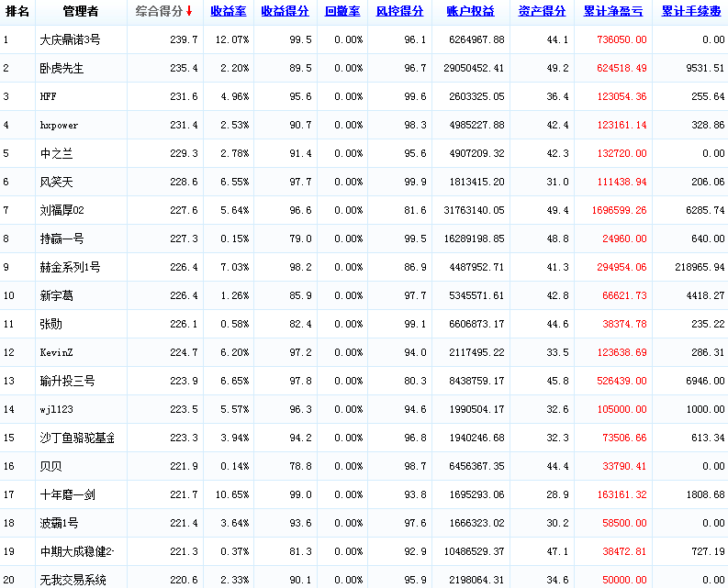Select manager KevinZ in row 12

pyautogui.click(x=58, y=353)
